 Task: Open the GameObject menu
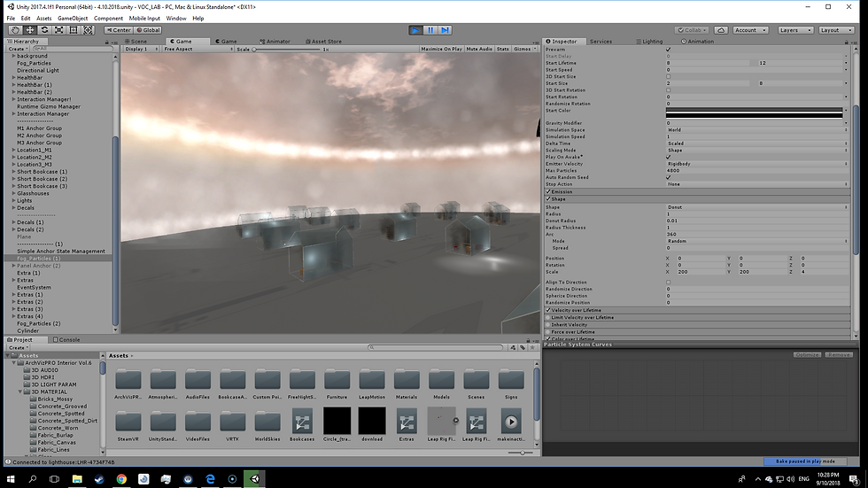click(73, 19)
